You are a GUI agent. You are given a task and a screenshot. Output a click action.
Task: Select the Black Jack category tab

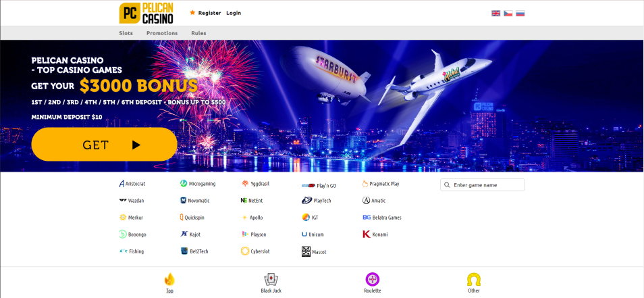click(x=271, y=282)
